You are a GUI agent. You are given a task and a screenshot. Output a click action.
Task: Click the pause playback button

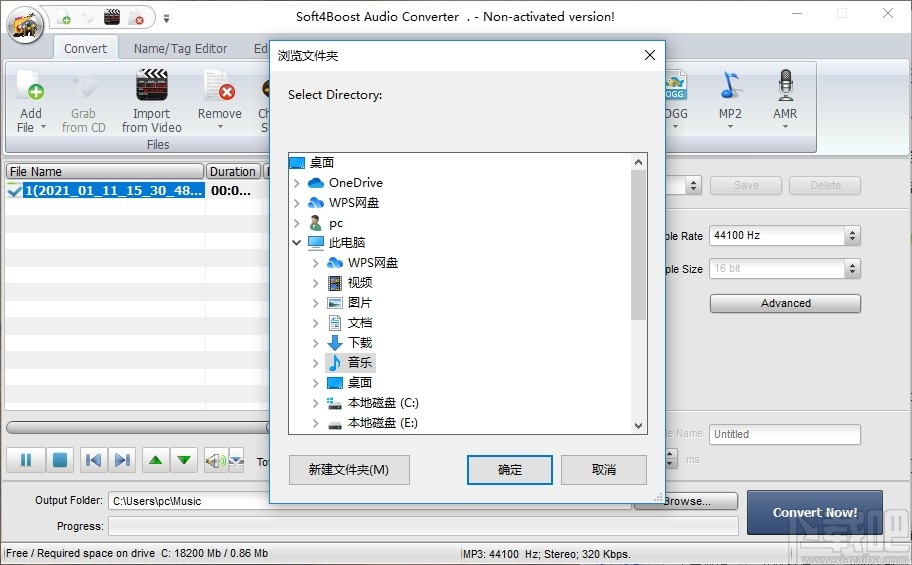[x=26, y=460]
